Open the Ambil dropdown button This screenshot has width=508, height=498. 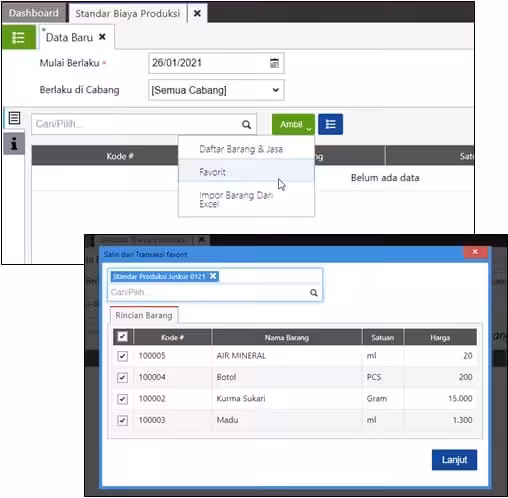(x=293, y=124)
